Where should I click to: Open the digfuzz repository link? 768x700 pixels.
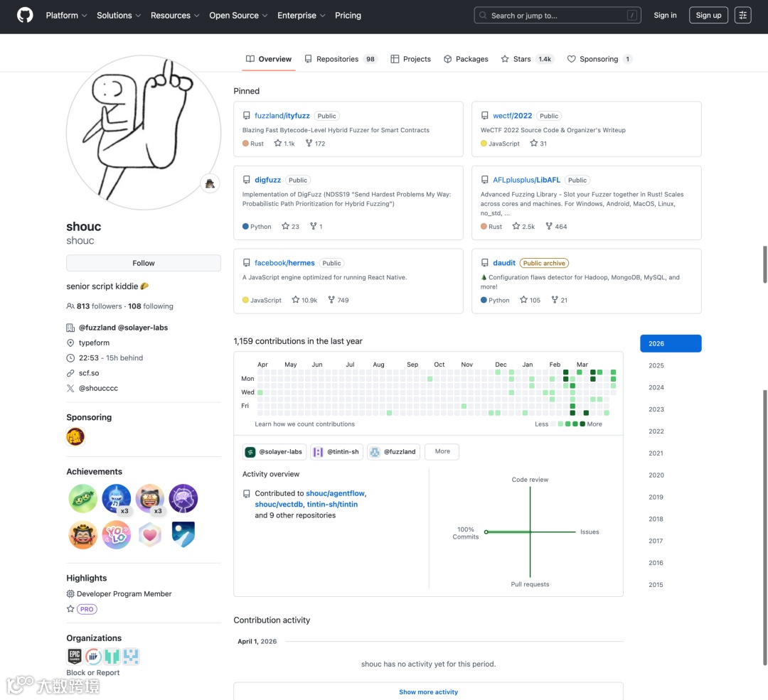point(267,180)
